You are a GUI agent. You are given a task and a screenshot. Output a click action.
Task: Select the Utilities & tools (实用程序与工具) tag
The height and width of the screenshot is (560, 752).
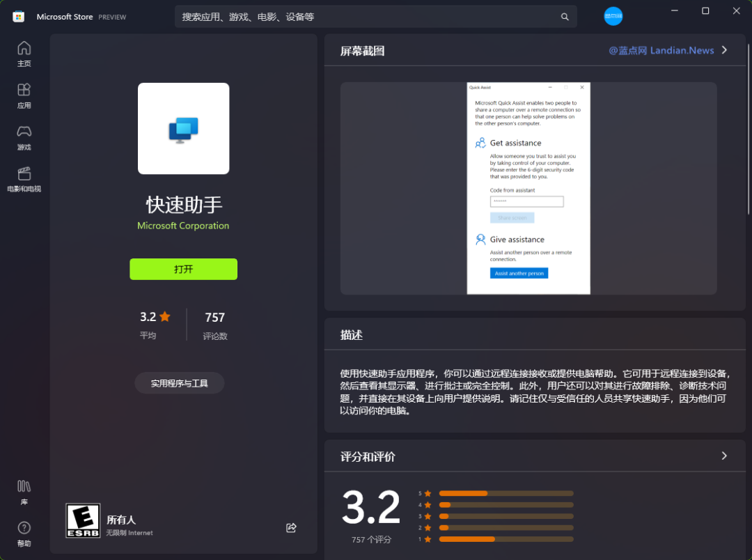(x=180, y=383)
